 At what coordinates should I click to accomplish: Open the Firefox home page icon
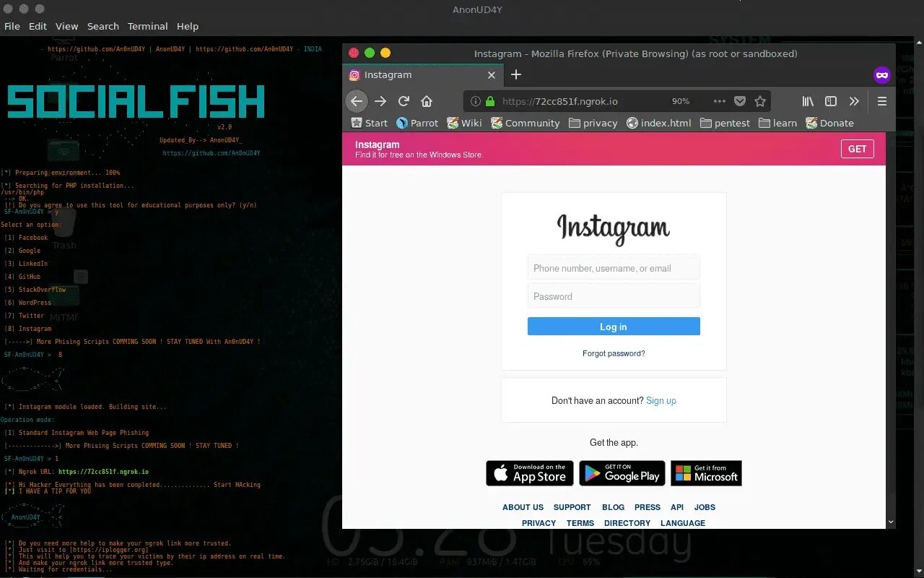427,101
